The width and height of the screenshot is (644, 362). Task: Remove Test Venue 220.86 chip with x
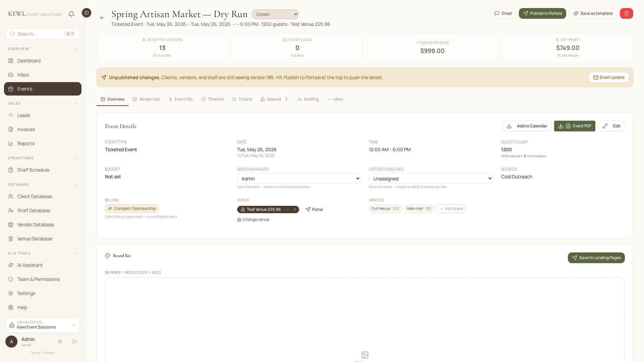295,209
